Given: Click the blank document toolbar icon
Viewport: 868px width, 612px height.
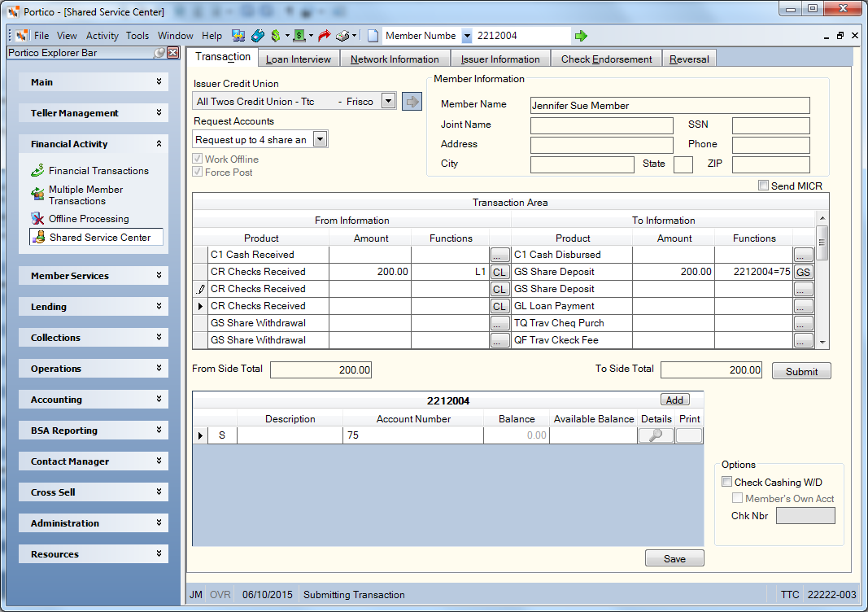Looking at the screenshot, I should 373,36.
